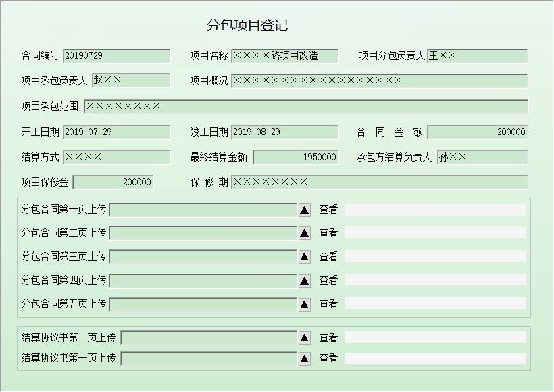Click upload arrow for 分包合同第一页上传

(304, 210)
